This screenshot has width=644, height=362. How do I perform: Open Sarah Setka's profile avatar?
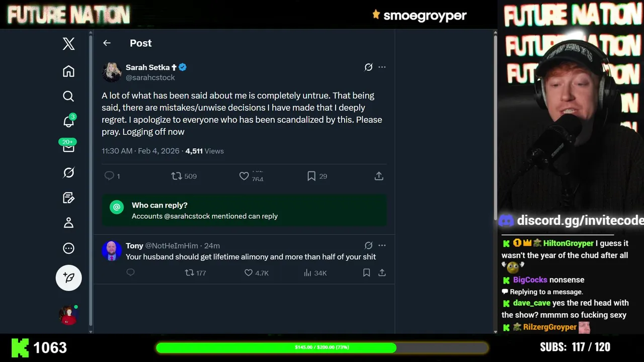tap(112, 72)
